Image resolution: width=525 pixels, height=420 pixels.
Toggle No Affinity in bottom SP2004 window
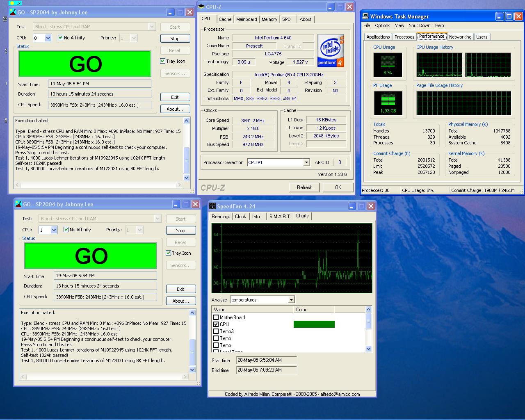(x=66, y=230)
